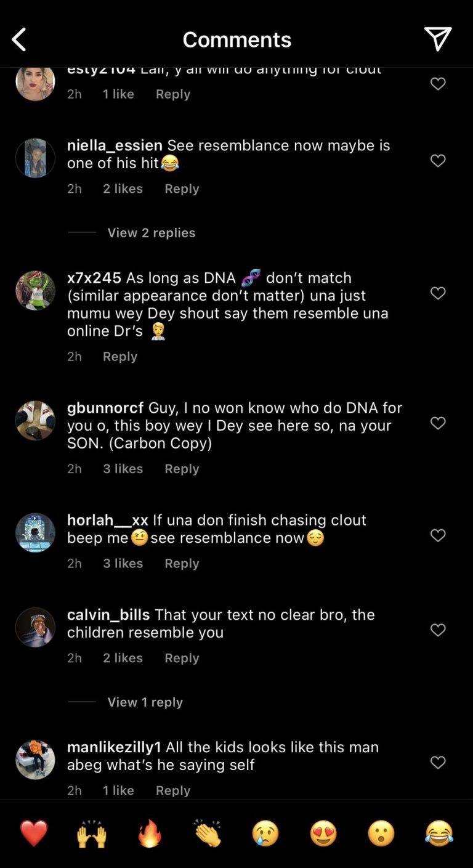Screen dimensions: 473x868
Task: Tap horlah__xx's profile picture
Action: pos(35,533)
